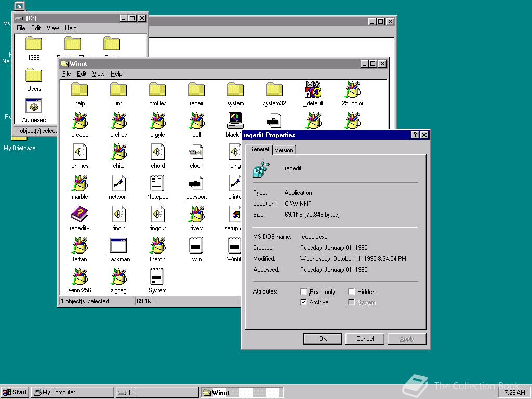Viewport: 532px width, 399px height.
Task: Select the arches bitmap icon
Action: (x=119, y=121)
